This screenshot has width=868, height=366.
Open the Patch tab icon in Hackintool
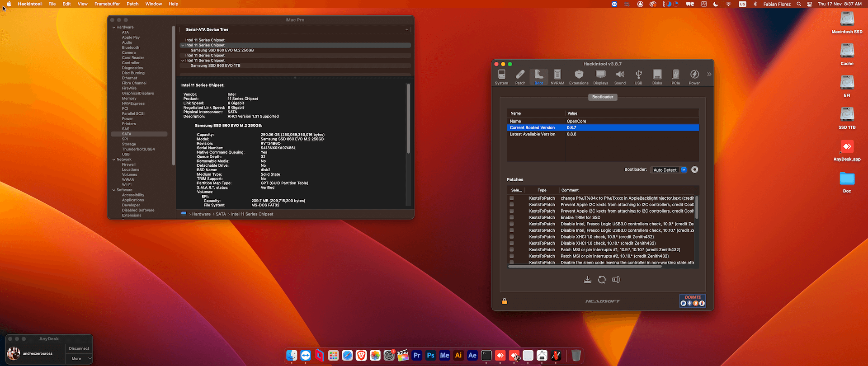click(x=520, y=77)
